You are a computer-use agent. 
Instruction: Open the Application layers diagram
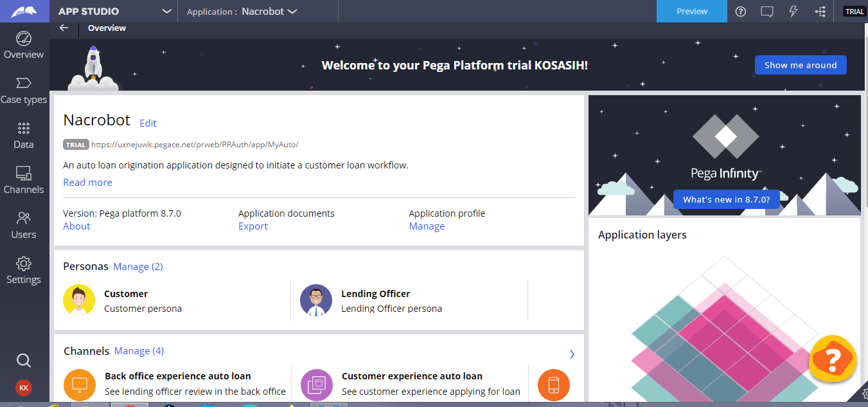725,328
